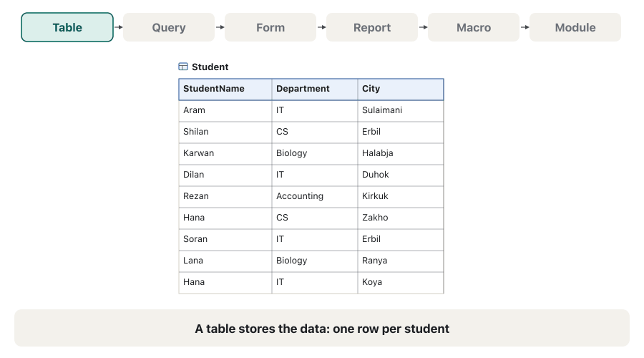Click Erbil in Shilan's row

401,132
